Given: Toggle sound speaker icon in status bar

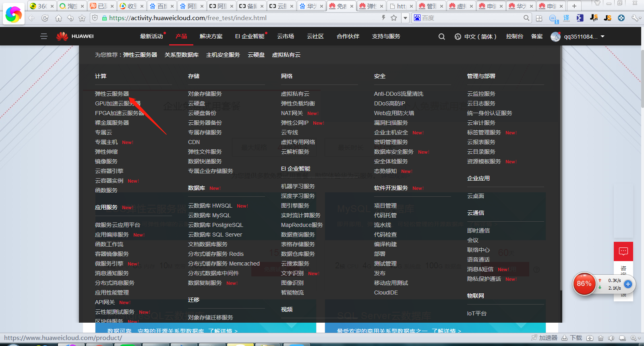Looking at the screenshot, I should click(x=611, y=338).
